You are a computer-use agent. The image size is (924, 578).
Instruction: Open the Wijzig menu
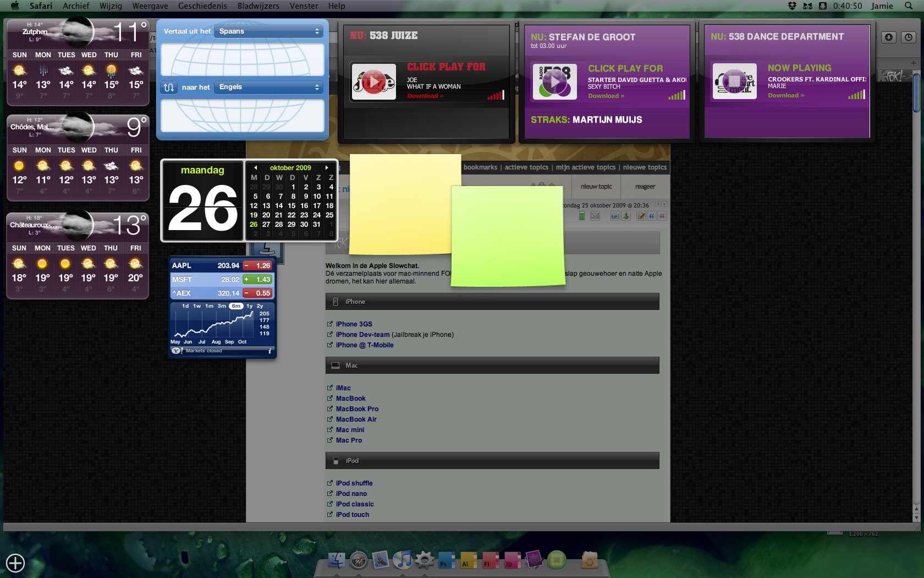[111, 6]
